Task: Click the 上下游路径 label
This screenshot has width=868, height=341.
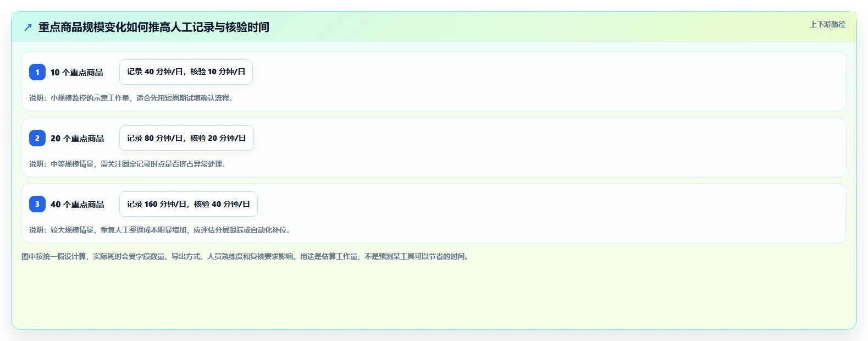Action: tap(827, 24)
